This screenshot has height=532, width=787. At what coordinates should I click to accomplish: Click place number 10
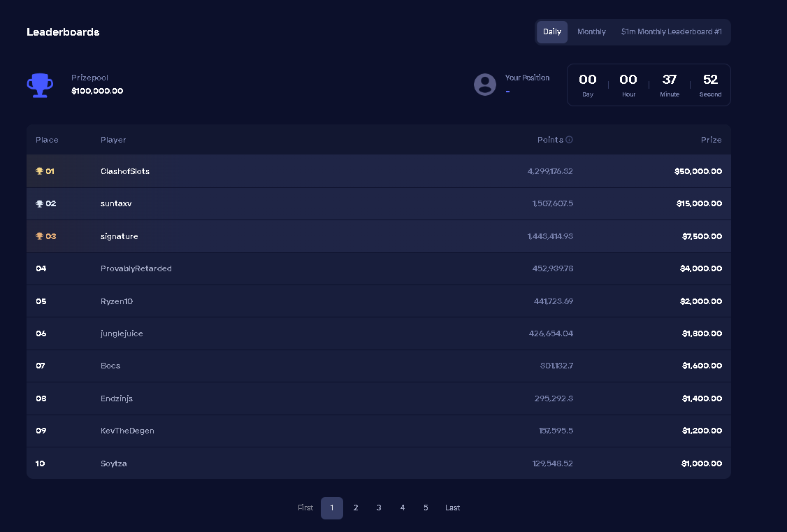[x=40, y=463]
